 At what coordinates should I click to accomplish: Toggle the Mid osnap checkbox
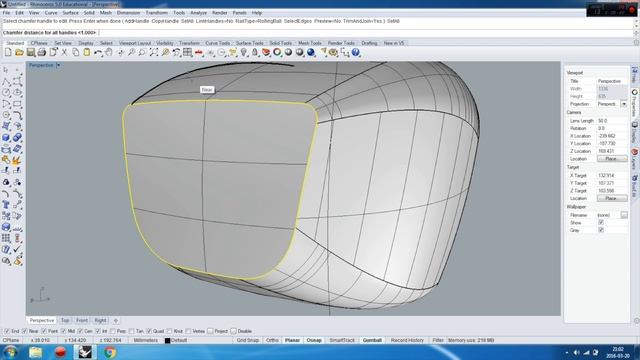(x=63, y=331)
